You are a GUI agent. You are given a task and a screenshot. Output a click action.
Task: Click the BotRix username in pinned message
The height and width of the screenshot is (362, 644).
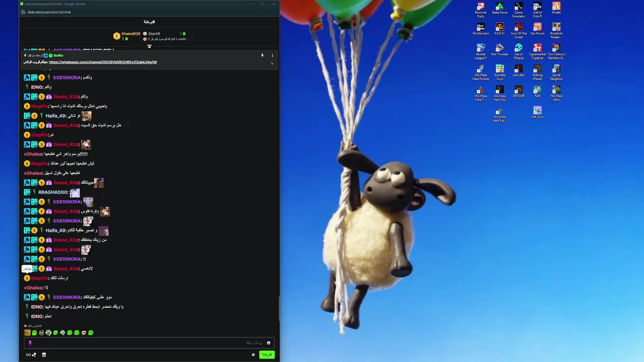[58, 55]
